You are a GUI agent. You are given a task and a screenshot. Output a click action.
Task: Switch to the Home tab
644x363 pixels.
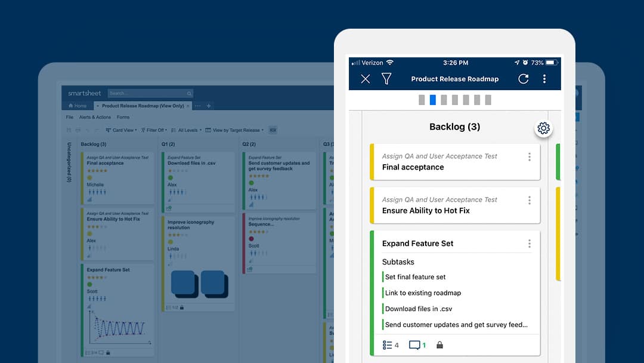tap(78, 106)
